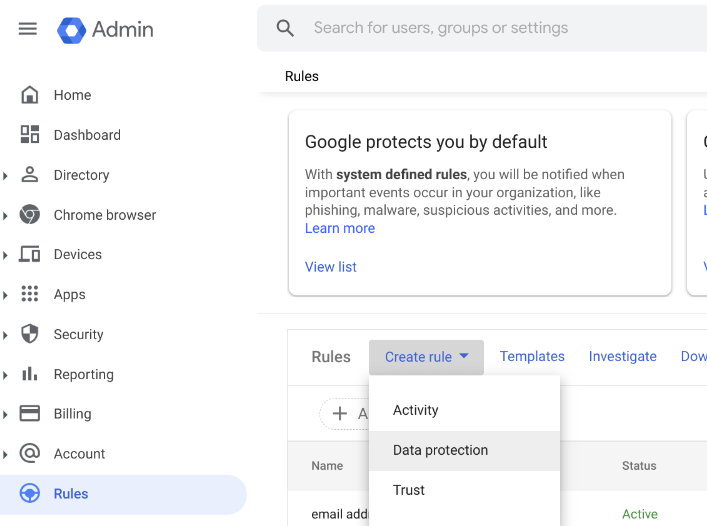Expand the Directory section arrow
This screenshot has width=707, height=526.
point(5,175)
